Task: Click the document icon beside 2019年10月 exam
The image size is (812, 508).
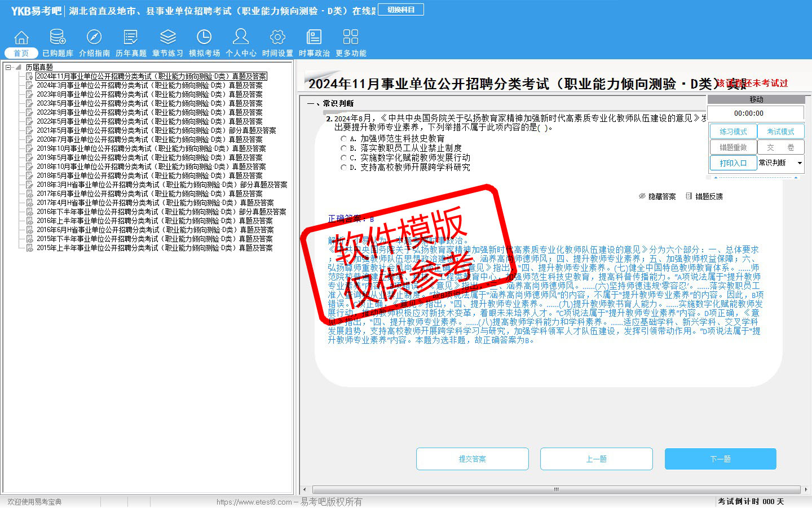Action: (30, 148)
